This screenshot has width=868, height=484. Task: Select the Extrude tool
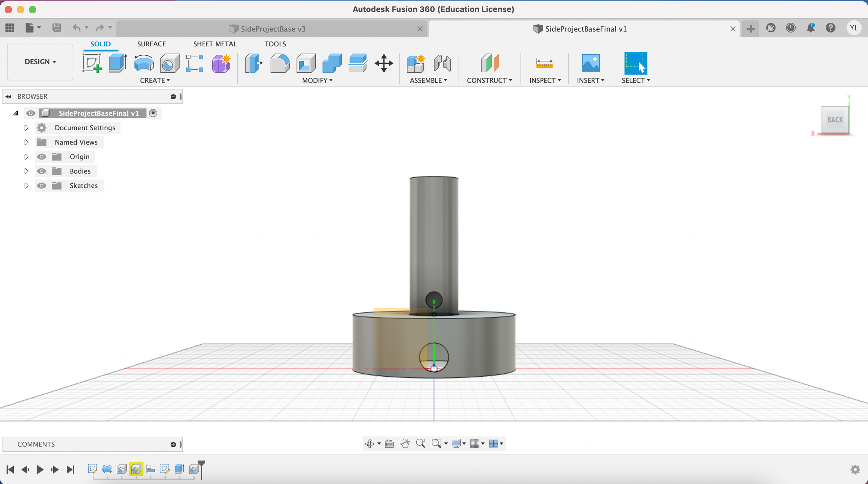coord(118,63)
